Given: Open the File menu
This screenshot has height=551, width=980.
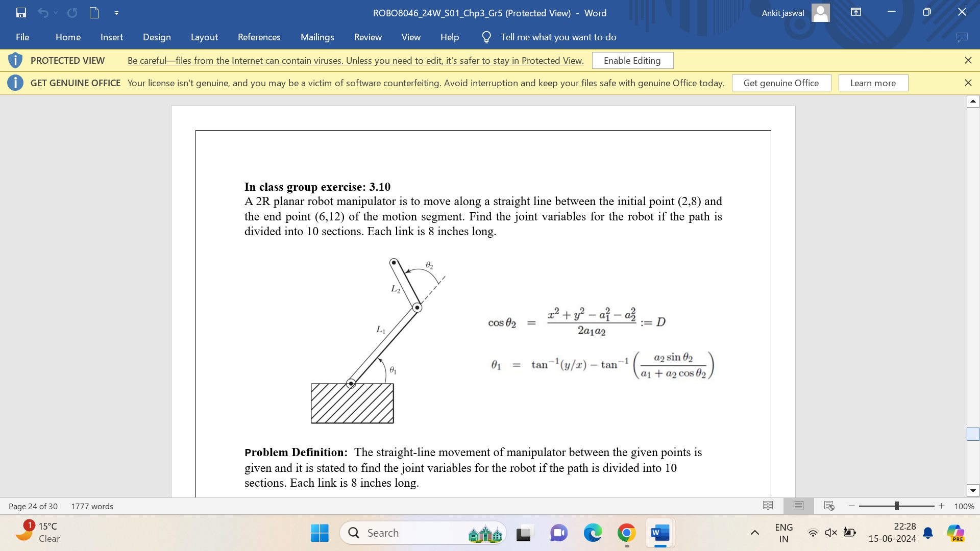Looking at the screenshot, I should coord(22,37).
